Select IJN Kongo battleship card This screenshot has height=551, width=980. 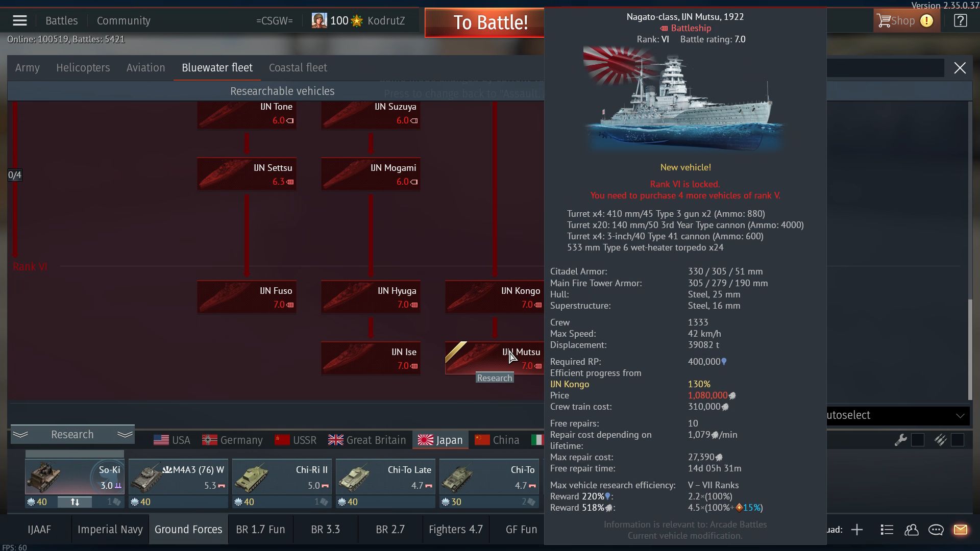pyautogui.click(x=494, y=297)
